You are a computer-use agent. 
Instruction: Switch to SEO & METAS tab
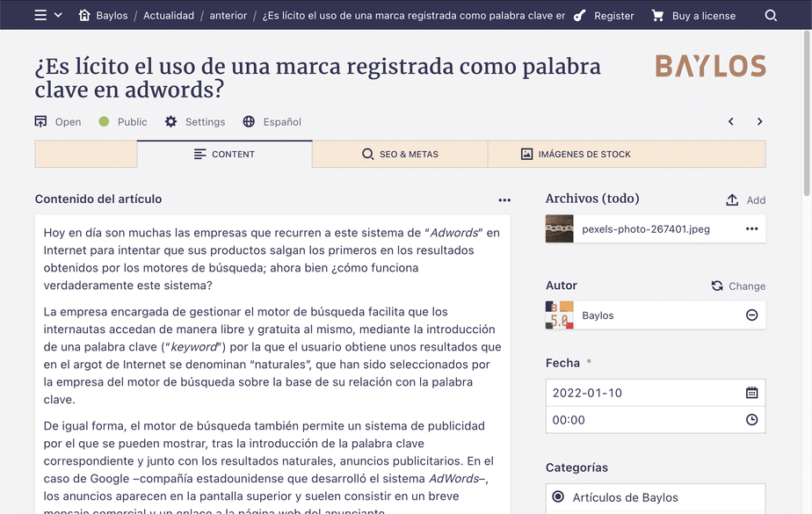coord(400,154)
